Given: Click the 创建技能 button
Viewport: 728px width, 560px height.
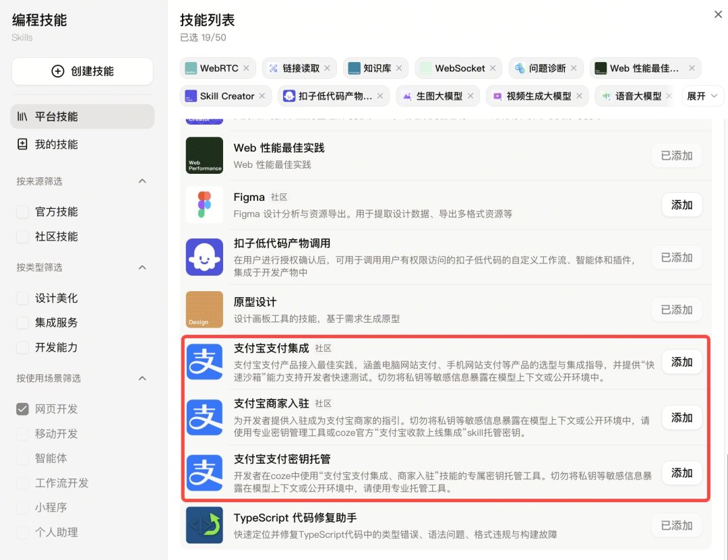Looking at the screenshot, I should 82,71.
